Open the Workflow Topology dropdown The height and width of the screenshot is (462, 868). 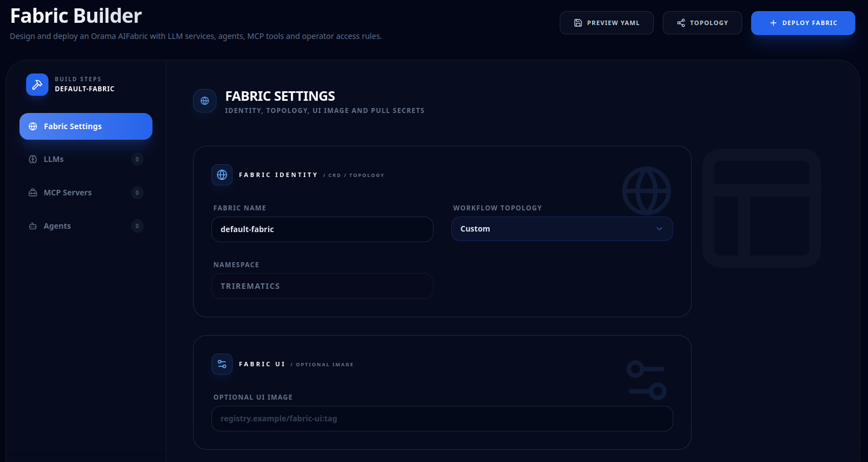pos(562,229)
